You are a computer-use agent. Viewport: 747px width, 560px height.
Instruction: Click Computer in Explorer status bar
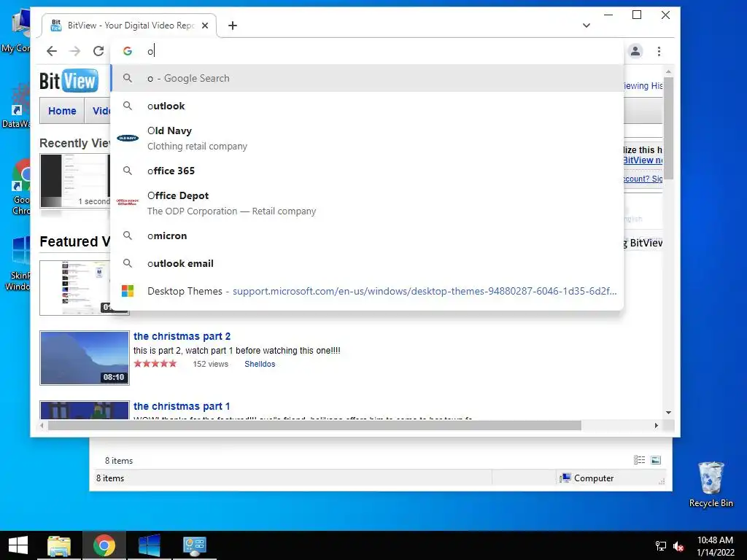[x=587, y=478]
